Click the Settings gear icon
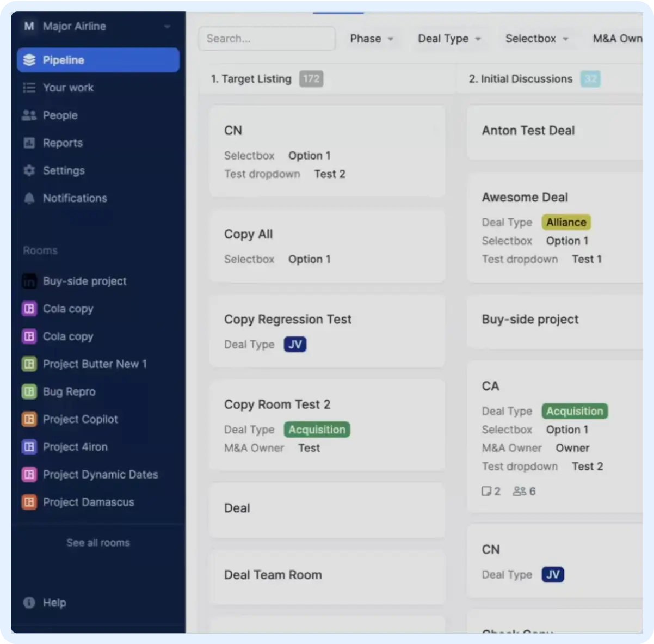This screenshot has height=644, width=654. pyautogui.click(x=29, y=170)
